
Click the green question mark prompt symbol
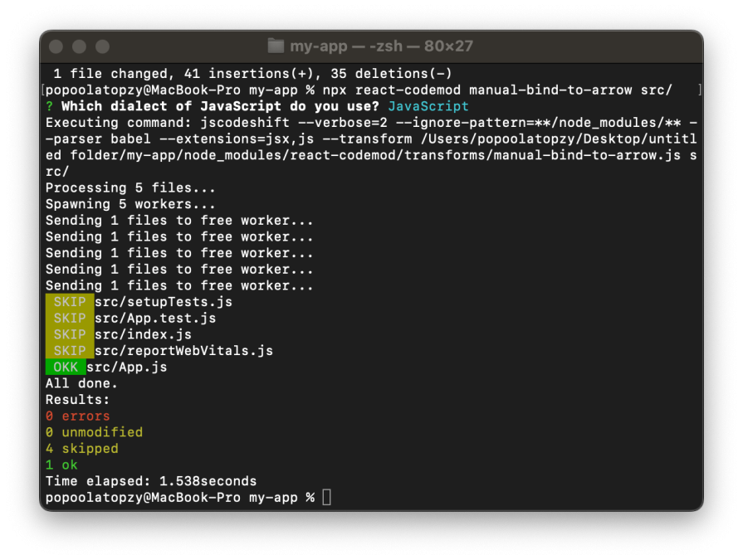point(49,106)
